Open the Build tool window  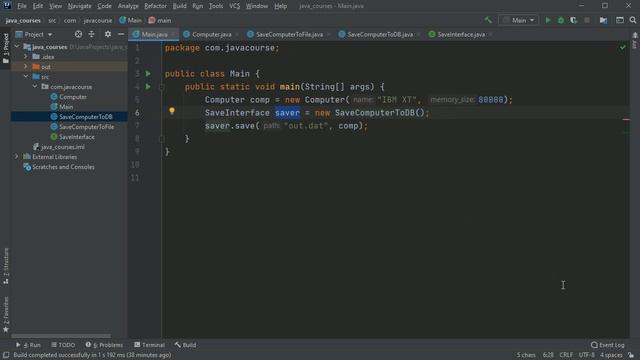click(x=185, y=345)
